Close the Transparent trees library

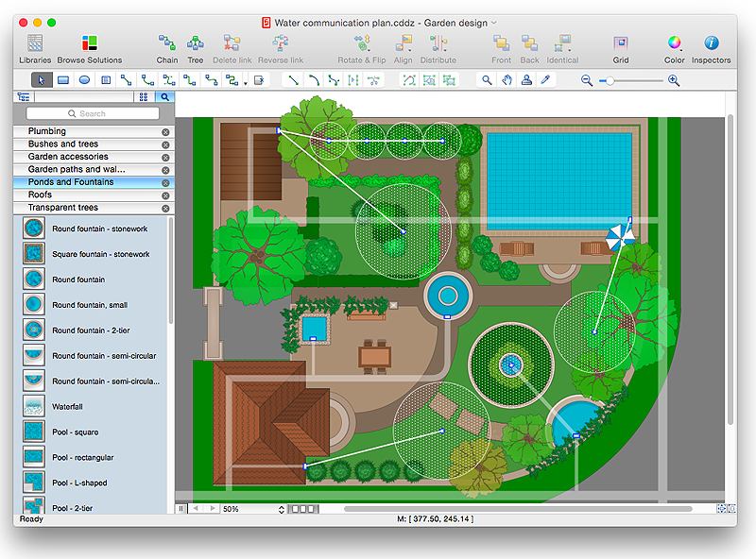(165, 209)
